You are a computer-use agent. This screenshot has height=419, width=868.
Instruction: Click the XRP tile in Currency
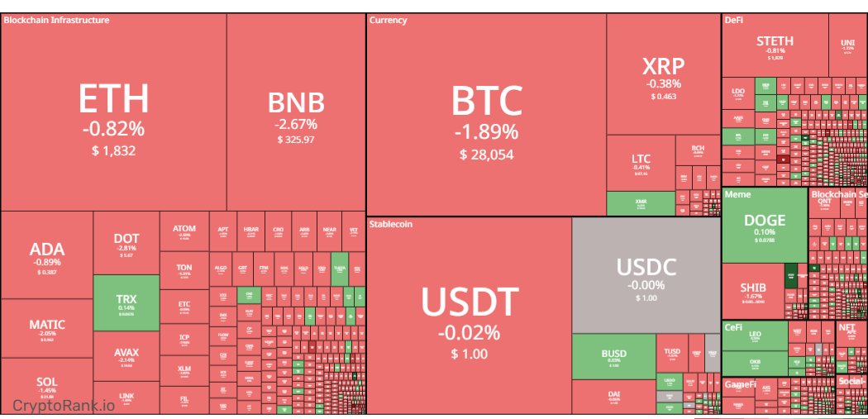(x=662, y=76)
